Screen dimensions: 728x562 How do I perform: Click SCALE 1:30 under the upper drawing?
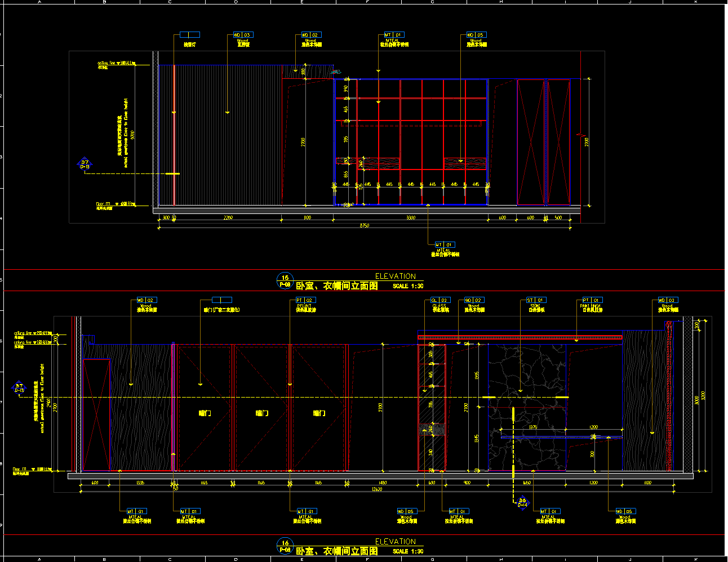pyautogui.click(x=408, y=286)
